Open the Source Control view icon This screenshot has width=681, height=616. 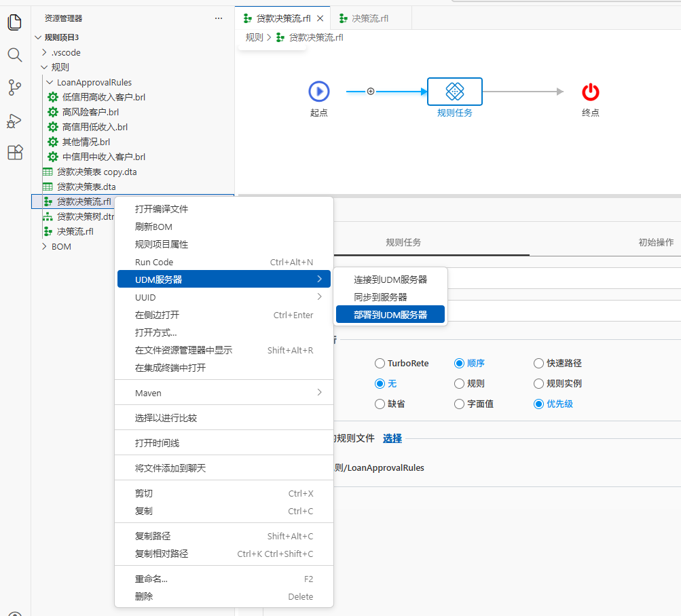pos(15,88)
